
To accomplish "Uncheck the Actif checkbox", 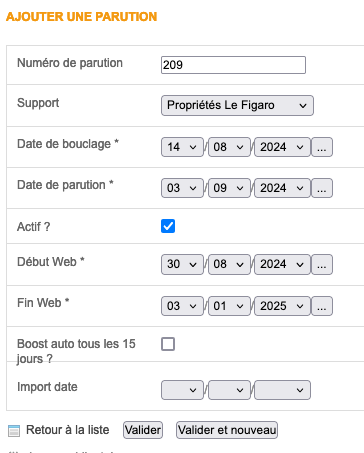I will pos(168,226).
